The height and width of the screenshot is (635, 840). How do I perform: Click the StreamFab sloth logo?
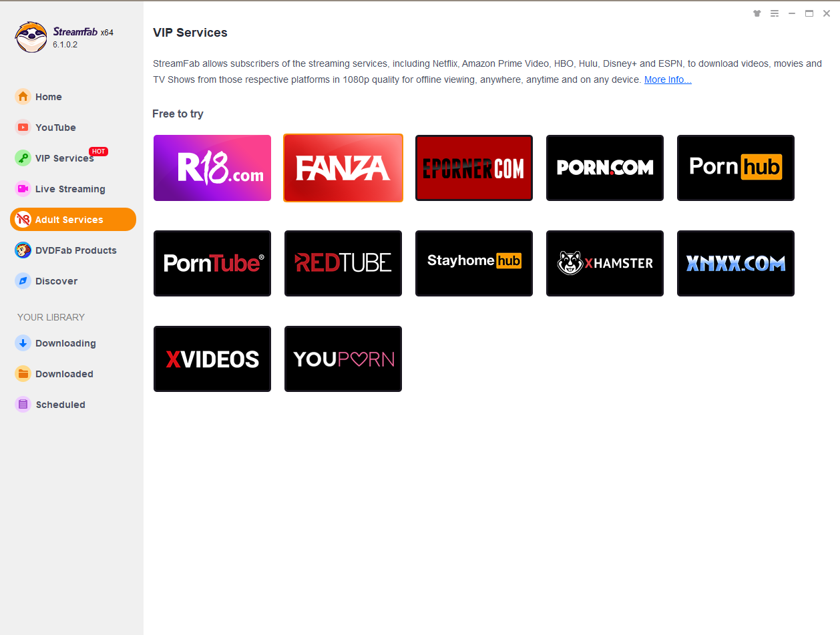tap(31, 37)
